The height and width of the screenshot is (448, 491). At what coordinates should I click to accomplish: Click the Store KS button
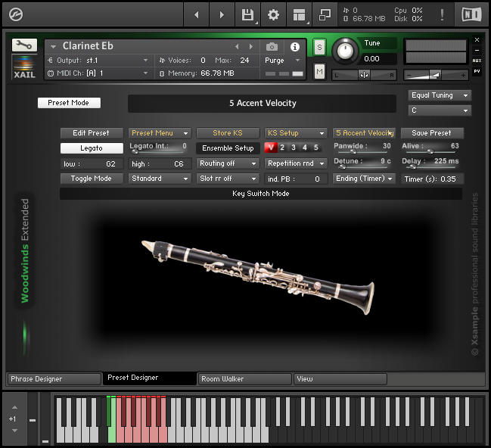pos(228,133)
